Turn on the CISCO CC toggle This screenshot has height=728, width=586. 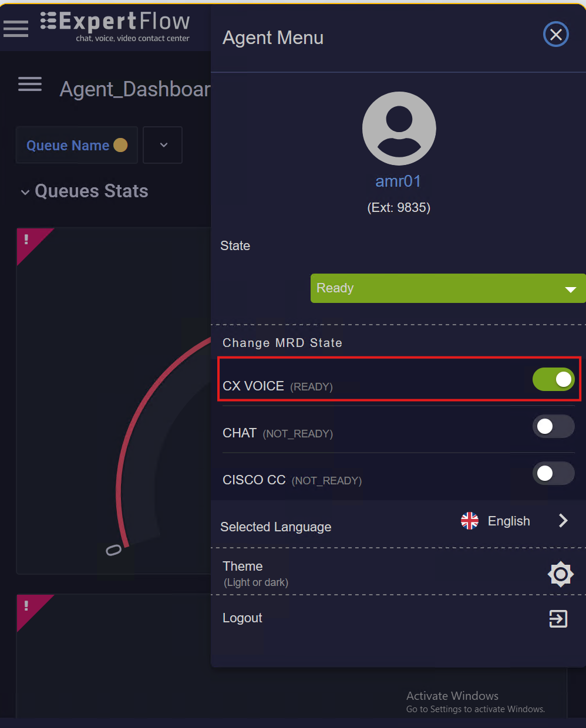[553, 473]
